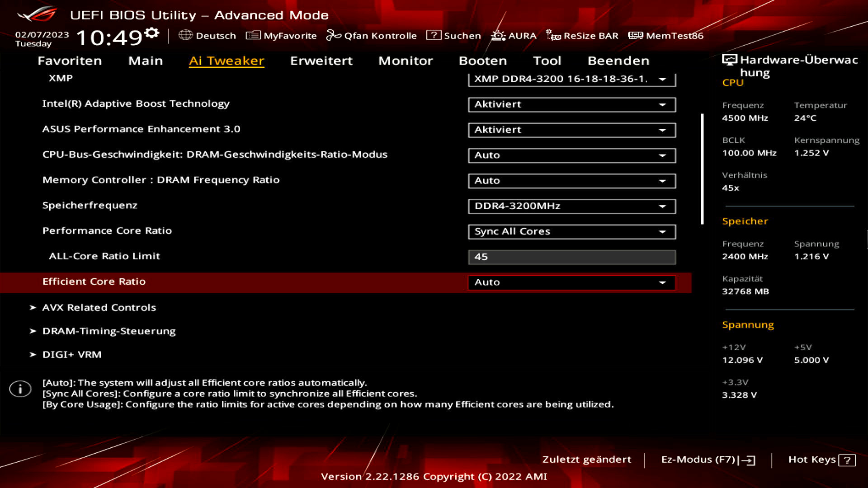Open Efficient Core Ratio dropdown
Image resolution: width=868 pixels, height=488 pixels.
click(x=571, y=282)
